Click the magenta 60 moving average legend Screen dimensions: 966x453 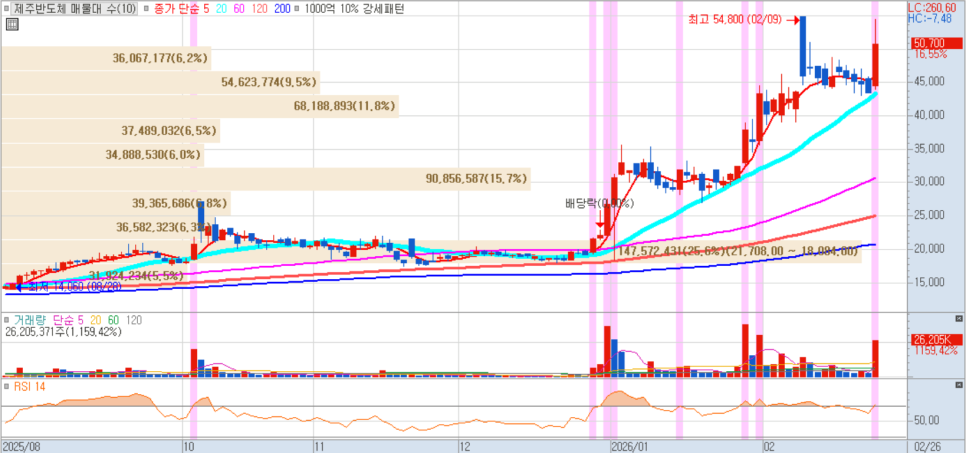pos(238,9)
